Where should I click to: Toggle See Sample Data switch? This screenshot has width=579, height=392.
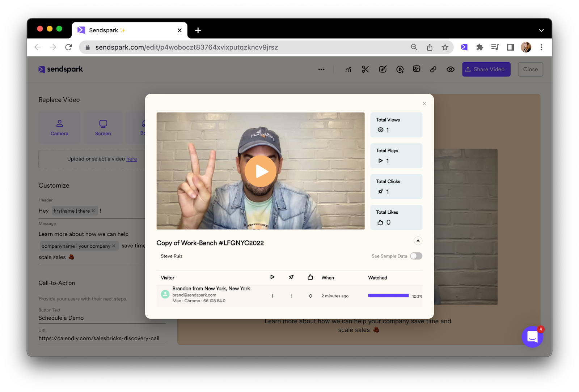(416, 256)
